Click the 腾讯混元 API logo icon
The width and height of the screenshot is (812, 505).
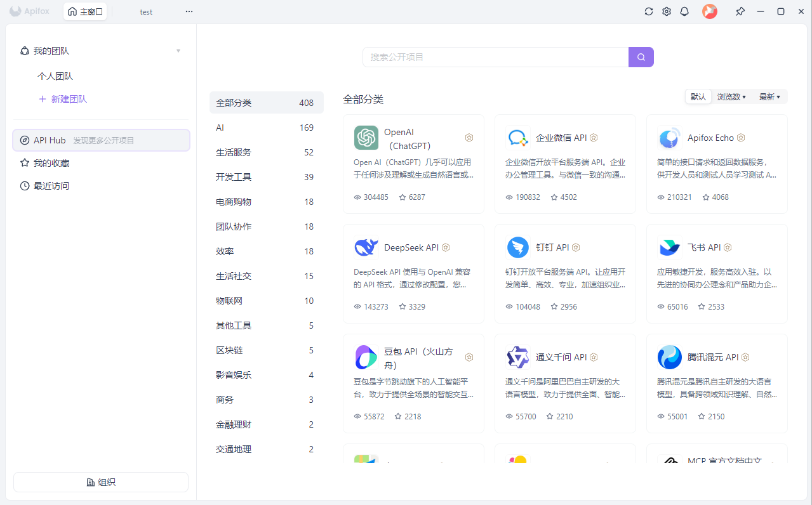point(670,357)
